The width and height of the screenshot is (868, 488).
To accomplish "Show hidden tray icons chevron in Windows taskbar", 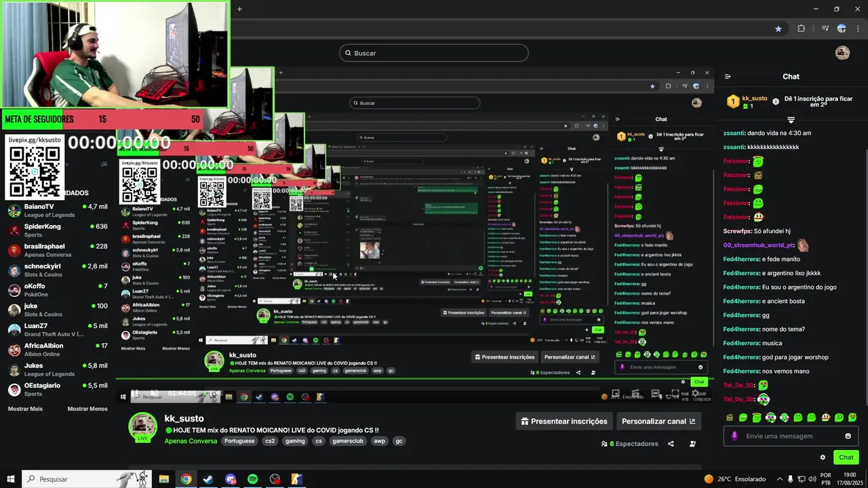I will click(x=779, y=479).
